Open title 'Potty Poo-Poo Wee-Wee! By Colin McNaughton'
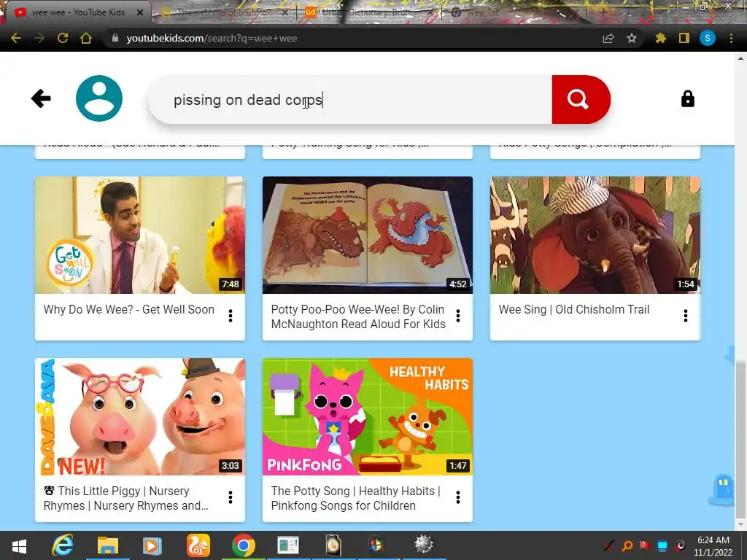 click(358, 316)
